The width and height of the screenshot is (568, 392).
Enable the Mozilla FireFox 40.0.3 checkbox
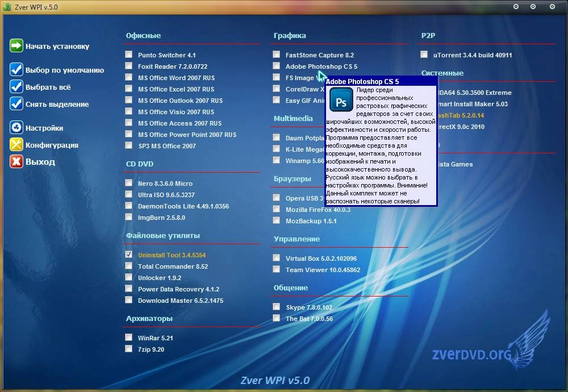277,209
